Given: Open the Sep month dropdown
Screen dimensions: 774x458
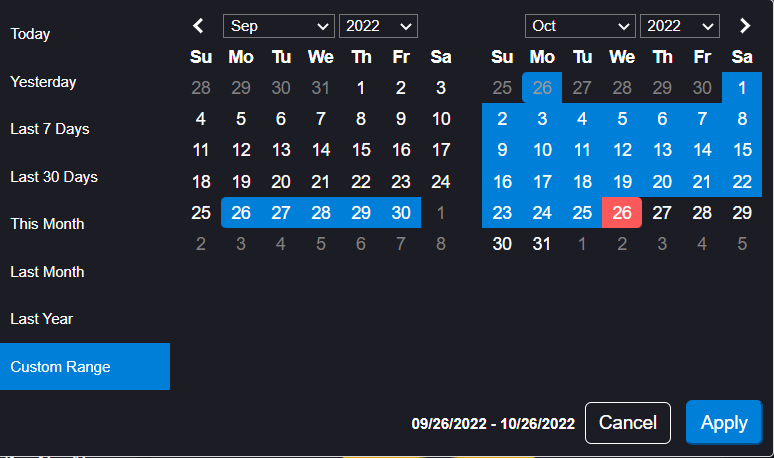Looking at the screenshot, I should click(279, 26).
